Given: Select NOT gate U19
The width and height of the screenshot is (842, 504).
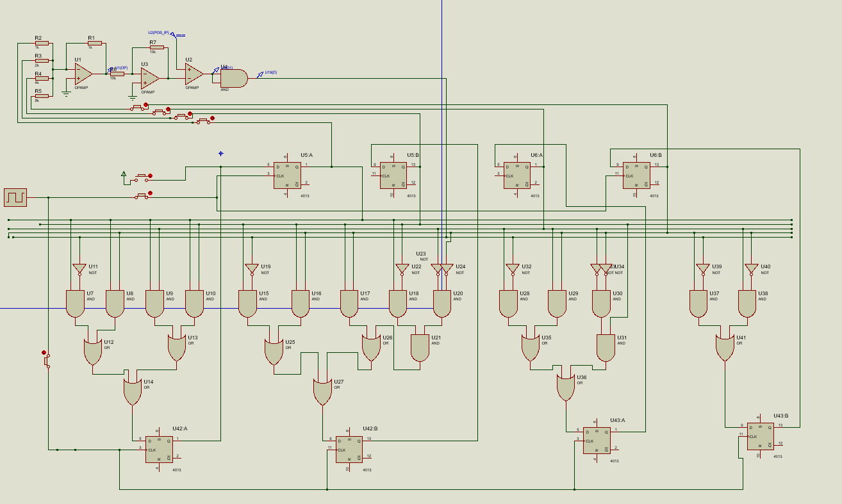Looking at the screenshot, I should point(251,269).
